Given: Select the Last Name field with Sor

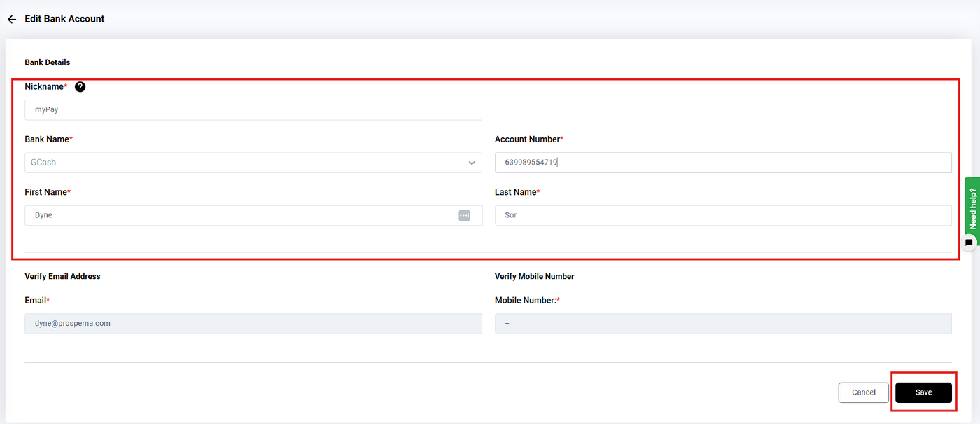Looking at the screenshot, I should pyautogui.click(x=722, y=215).
